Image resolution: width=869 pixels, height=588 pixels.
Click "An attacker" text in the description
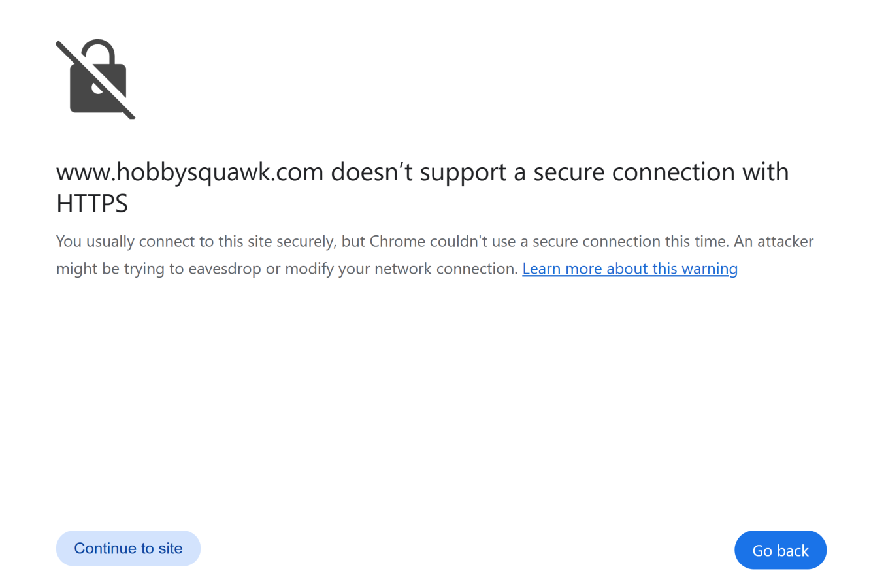point(774,241)
